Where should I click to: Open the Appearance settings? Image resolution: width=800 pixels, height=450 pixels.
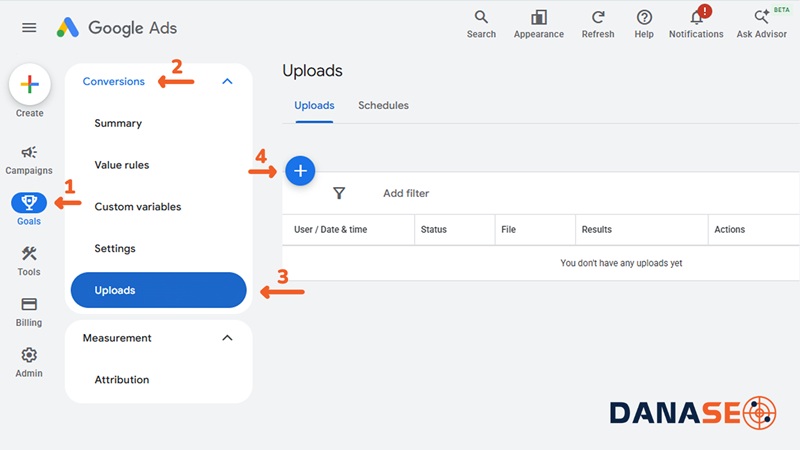(539, 24)
